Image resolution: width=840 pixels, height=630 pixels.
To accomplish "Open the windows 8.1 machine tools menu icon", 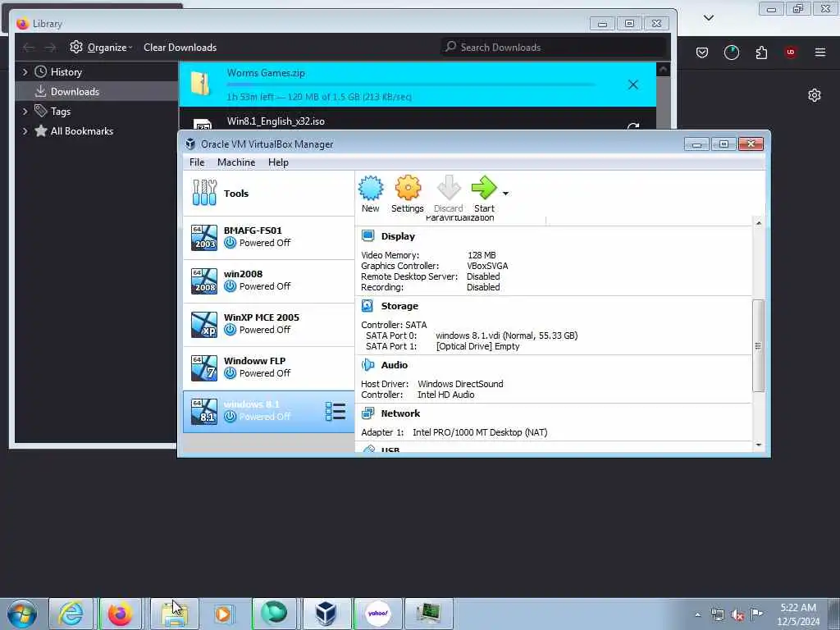I will point(336,412).
